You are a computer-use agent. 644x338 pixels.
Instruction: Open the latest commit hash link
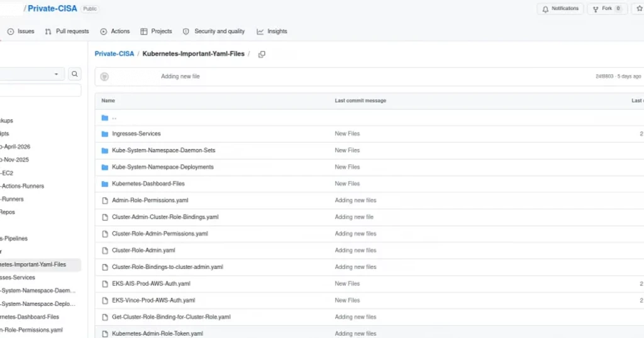click(x=604, y=76)
